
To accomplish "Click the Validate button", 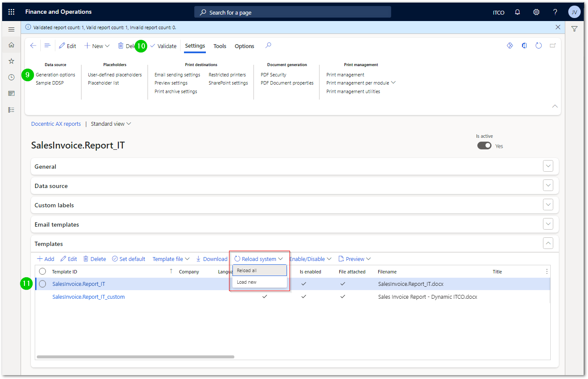I will 163,46.
